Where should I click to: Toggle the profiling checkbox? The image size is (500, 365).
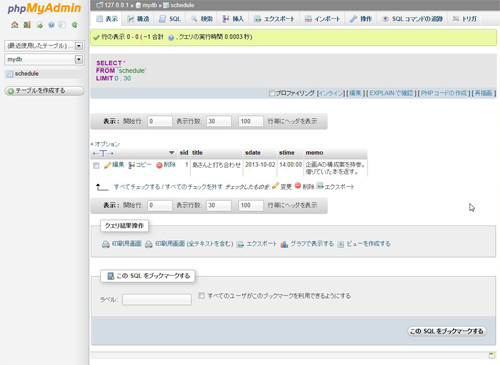coord(272,93)
